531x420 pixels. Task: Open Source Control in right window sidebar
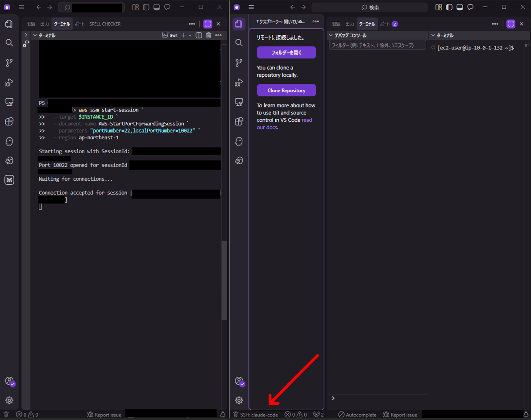click(x=239, y=63)
